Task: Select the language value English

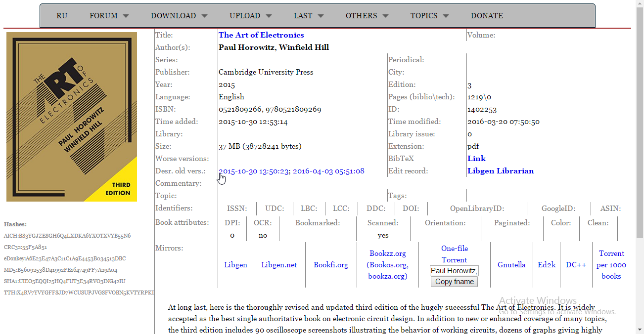Action: coord(231,97)
